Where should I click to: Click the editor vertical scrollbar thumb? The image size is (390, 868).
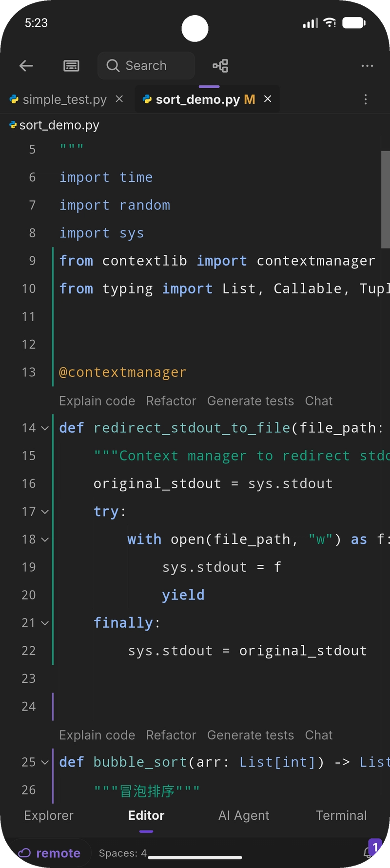385,199
